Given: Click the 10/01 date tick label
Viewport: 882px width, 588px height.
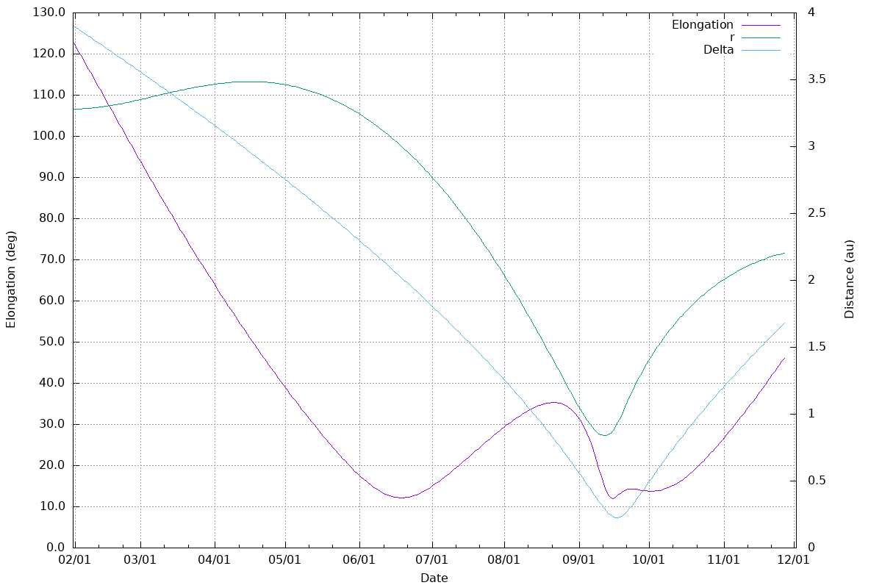Looking at the screenshot, I should click(649, 560).
